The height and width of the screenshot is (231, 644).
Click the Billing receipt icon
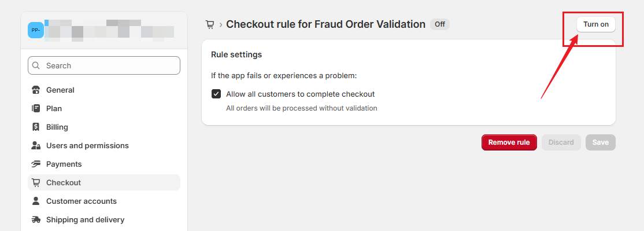click(36, 127)
